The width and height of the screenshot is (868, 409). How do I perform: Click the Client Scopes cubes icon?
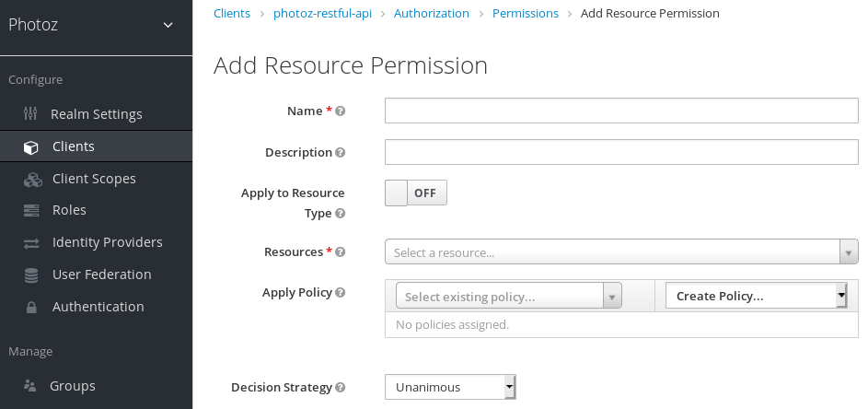pos(32,179)
